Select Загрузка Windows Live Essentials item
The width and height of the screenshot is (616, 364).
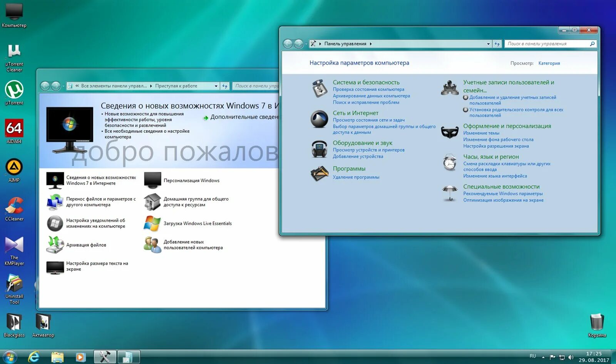click(188, 224)
